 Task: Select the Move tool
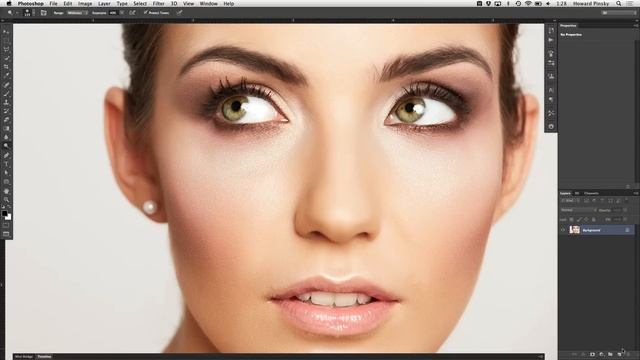6,32
